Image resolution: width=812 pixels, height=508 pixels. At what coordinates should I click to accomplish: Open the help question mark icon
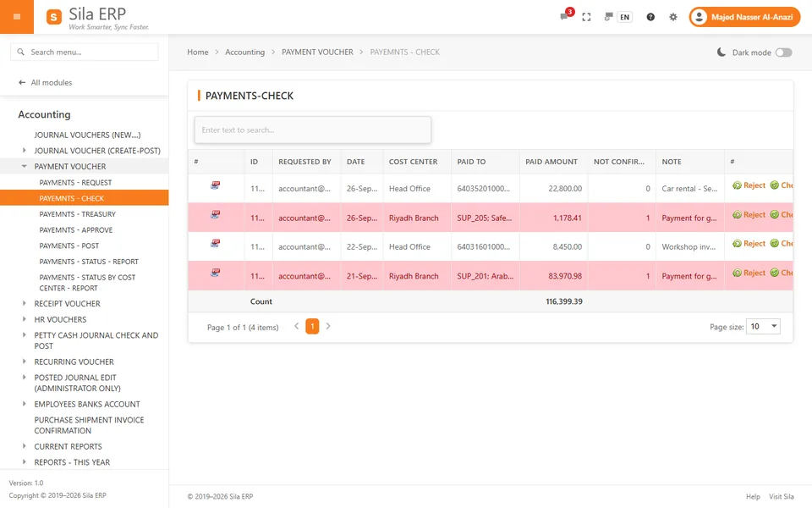(650, 17)
